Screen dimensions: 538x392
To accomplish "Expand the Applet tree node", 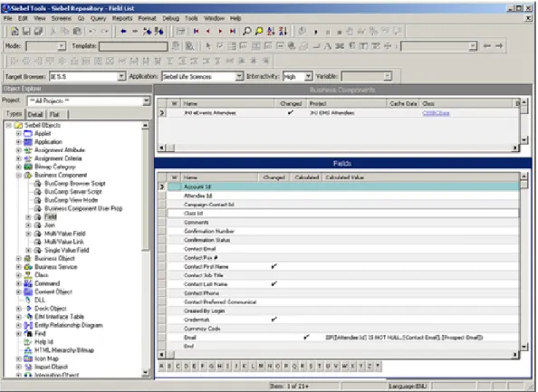I will tap(19, 133).
